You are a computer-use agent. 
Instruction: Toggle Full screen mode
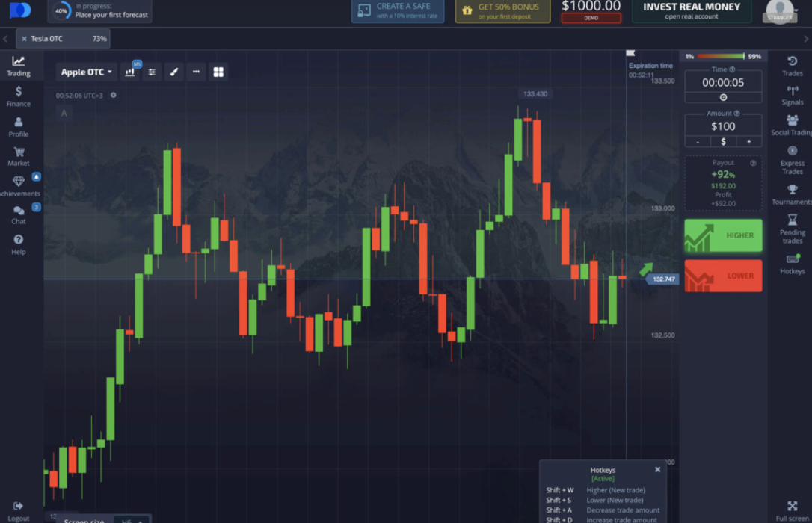click(x=792, y=511)
